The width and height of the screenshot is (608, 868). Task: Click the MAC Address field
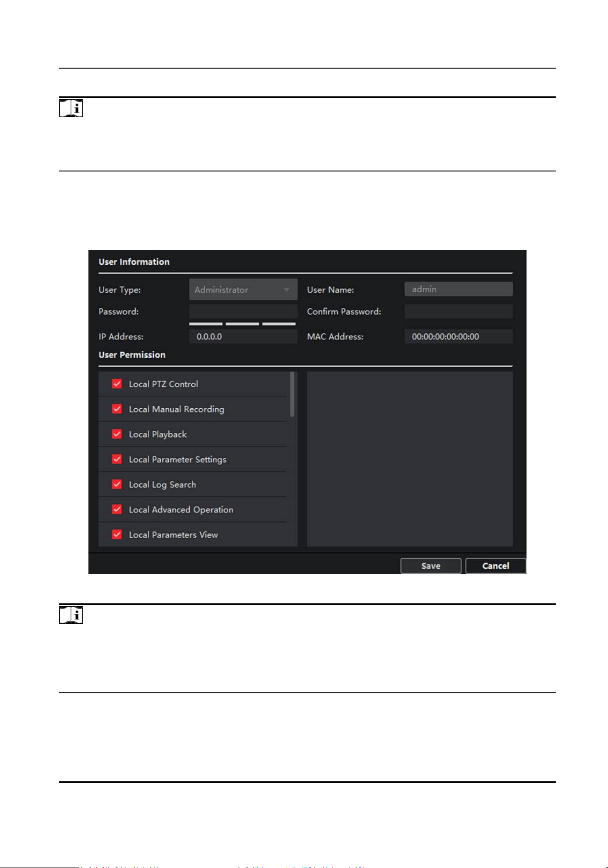point(458,336)
